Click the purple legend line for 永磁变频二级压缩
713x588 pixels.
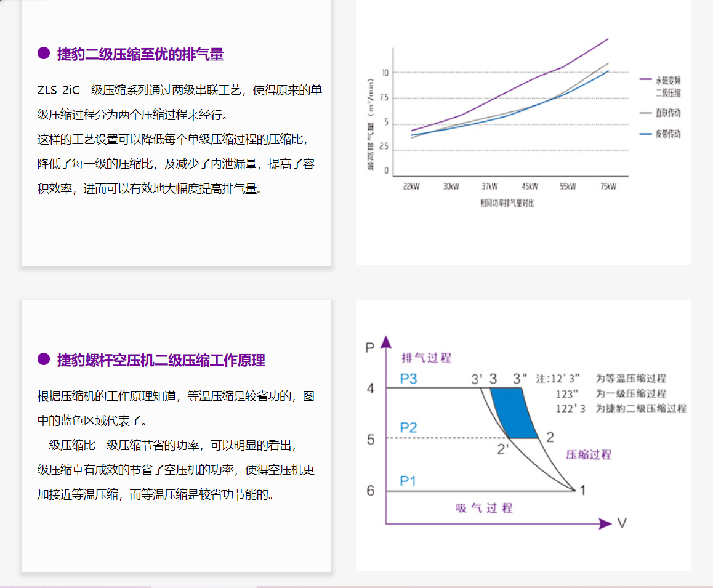click(645, 79)
